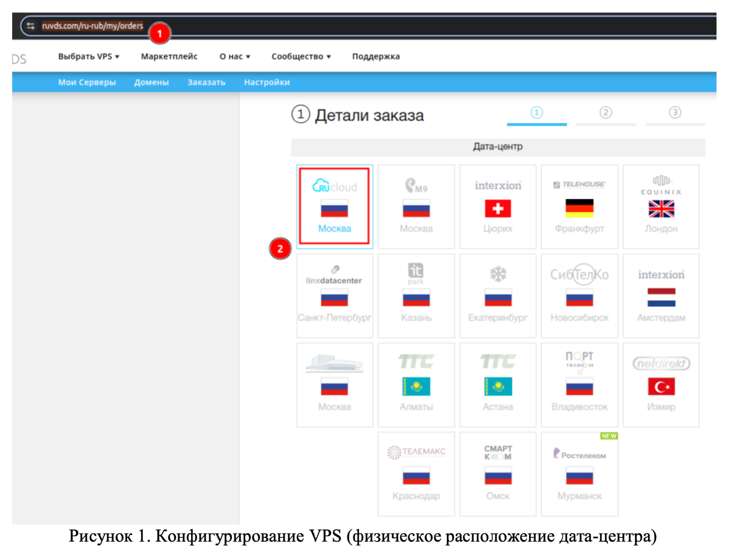Image resolution: width=756 pixels, height=558 pixels.
Task: Choose the Interxion Амстердам data center
Action: point(661,295)
